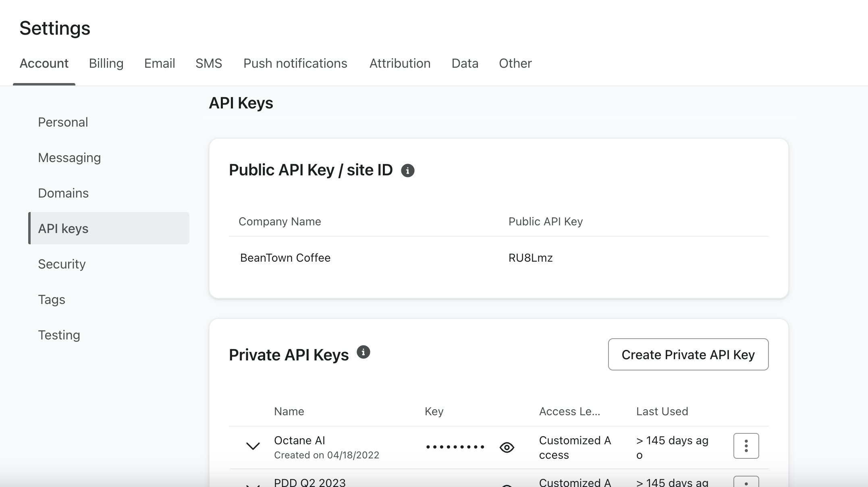
Task: Open Tags in the sidebar
Action: (52, 300)
